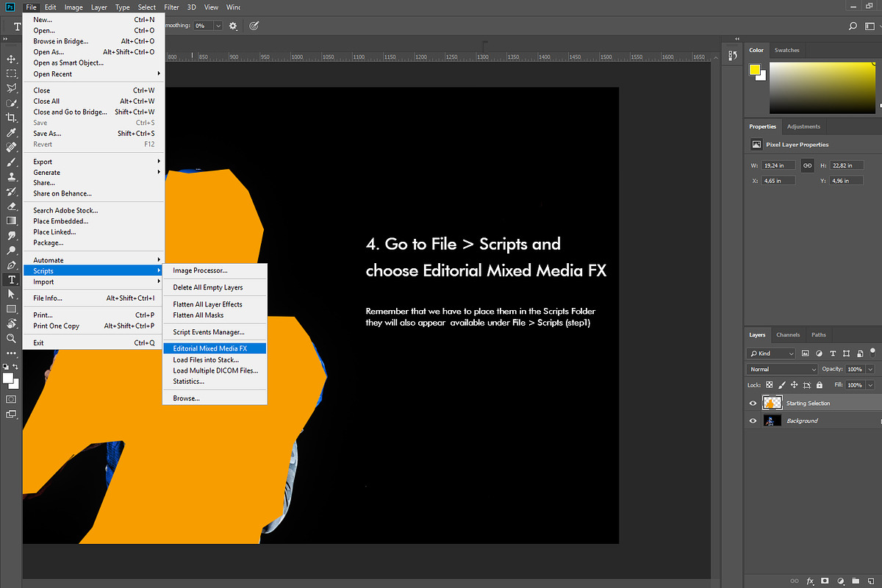
Task: Toggle width-height link constraint
Action: click(x=807, y=165)
